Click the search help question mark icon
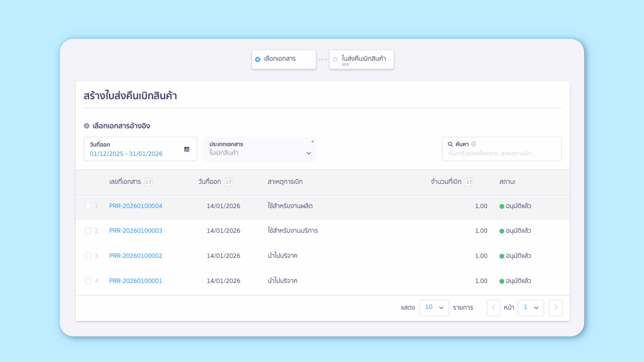Viewport: 644px width, 362px height. 474,144
